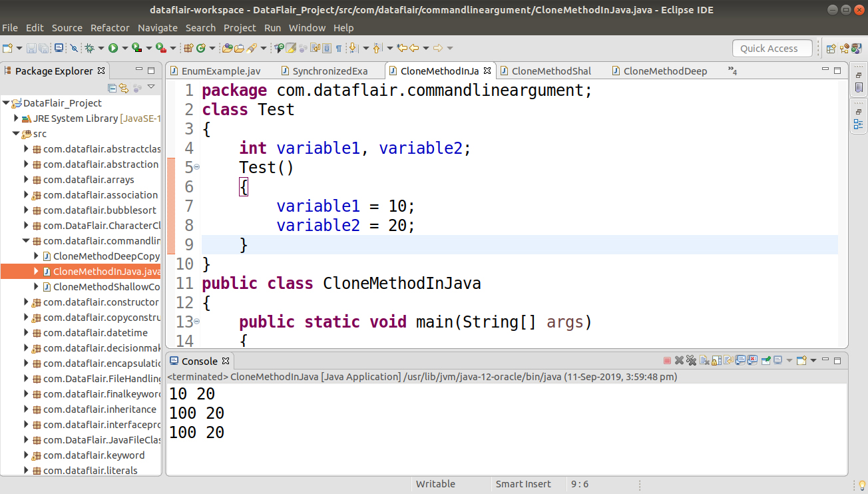
Task: Select com.dataflair.inheritance package in tree
Action: pos(100,409)
